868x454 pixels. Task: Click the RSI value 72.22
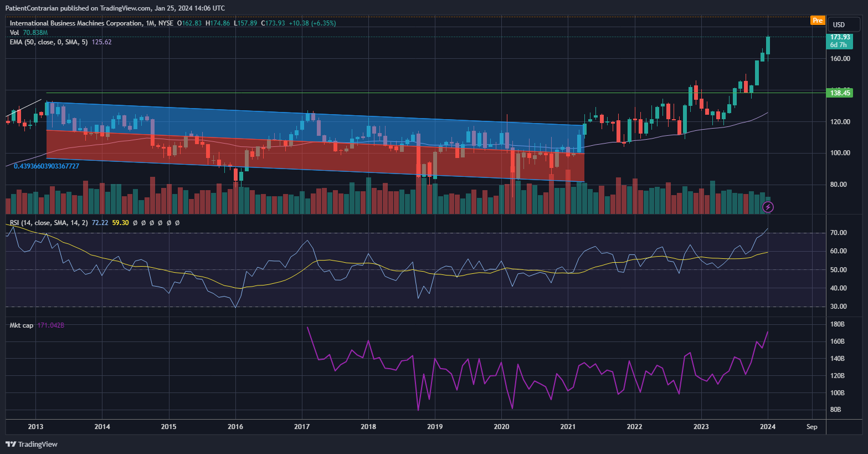point(100,223)
